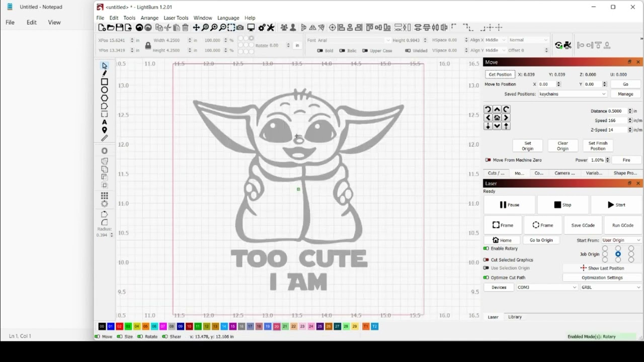Open the Saved Positions keychains dropdown

click(x=573, y=94)
